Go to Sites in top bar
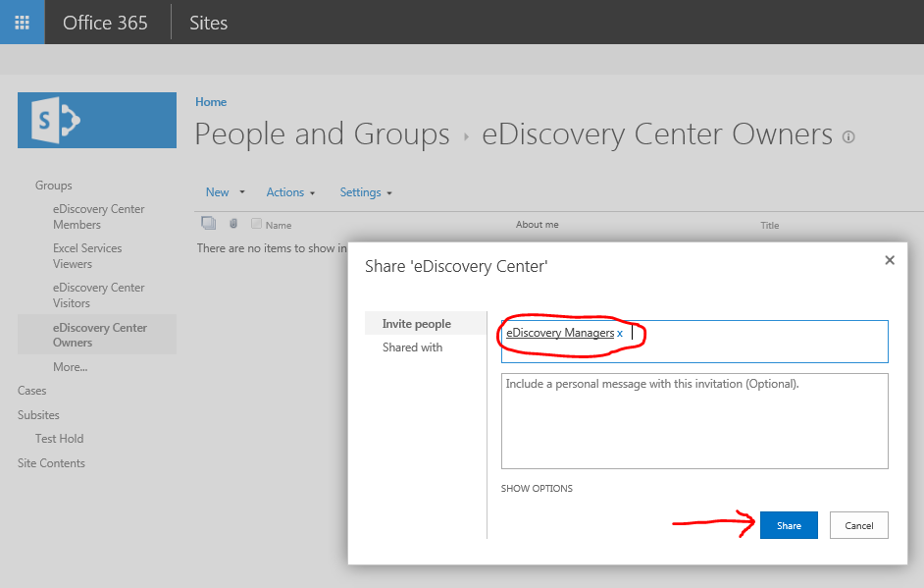Viewport: 924px width, 588px height. [x=209, y=23]
